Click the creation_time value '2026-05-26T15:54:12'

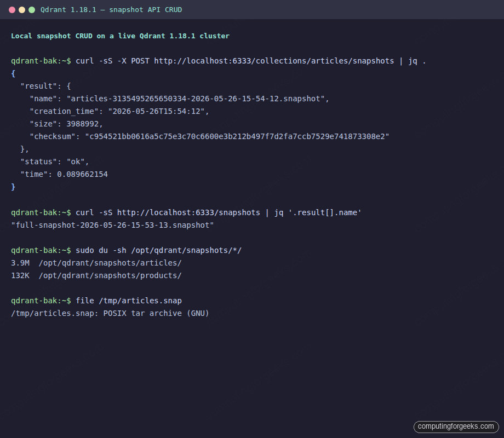pos(157,111)
